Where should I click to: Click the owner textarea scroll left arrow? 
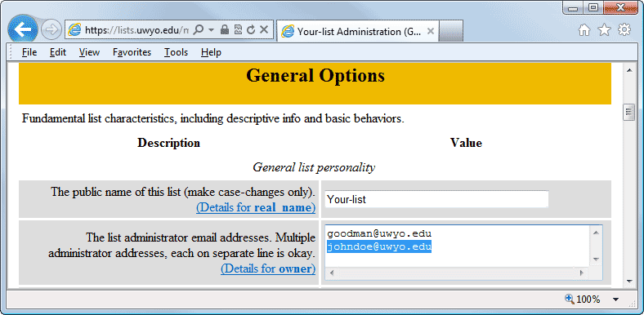(x=332, y=273)
